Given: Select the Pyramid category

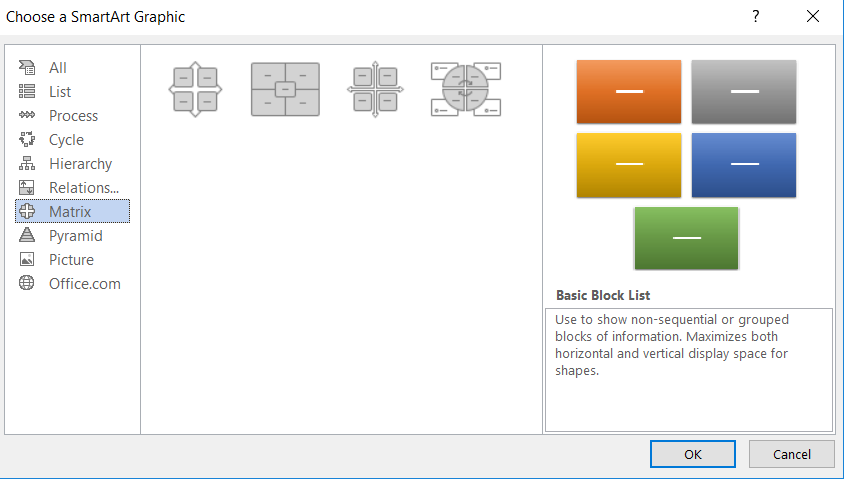Looking at the screenshot, I should click(75, 236).
